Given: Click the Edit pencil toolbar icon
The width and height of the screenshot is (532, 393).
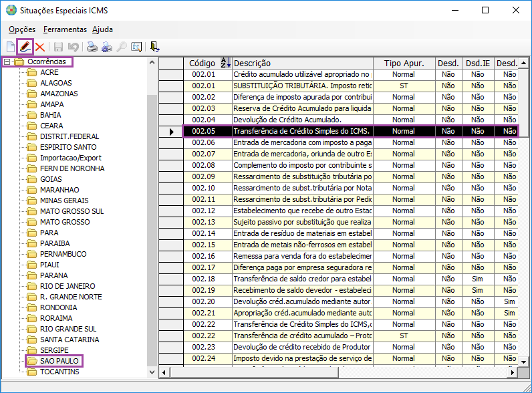Looking at the screenshot, I should 25,47.
